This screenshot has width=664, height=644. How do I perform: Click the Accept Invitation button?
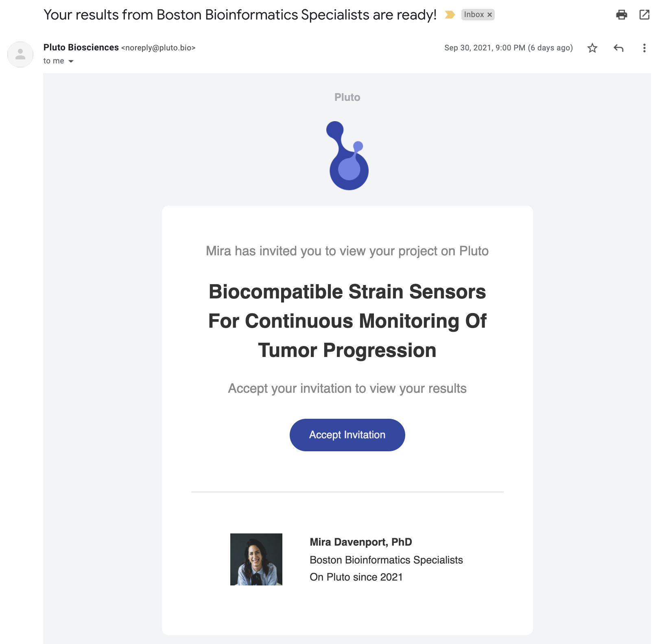pyautogui.click(x=347, y=435)
